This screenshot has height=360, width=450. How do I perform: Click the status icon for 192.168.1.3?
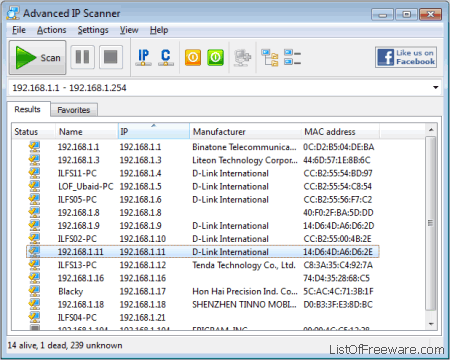tap(34, 160)
